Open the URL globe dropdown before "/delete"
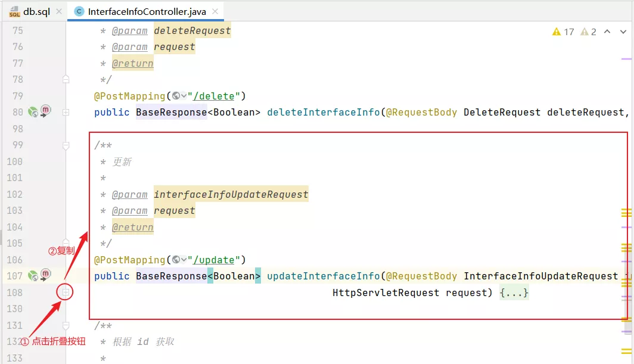Image resolution: width=634 pixels, height=364 pixels. pos(179,96)
